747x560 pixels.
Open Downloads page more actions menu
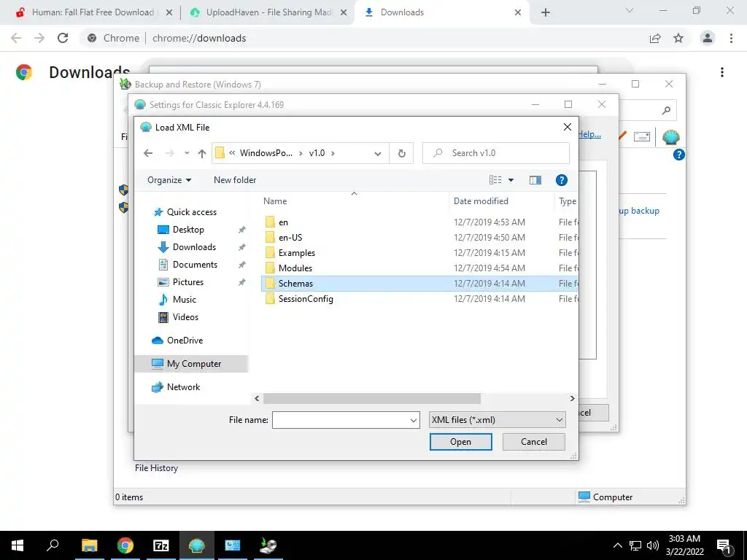pos(722,72)
